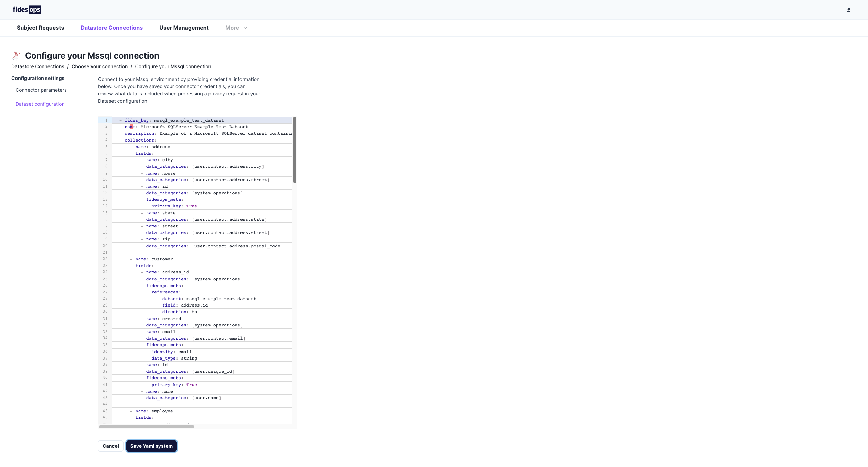The width and height of the screenshot is (868, 467).
Task: Click the editor's horizontal scrollbar thumb
Action: (147, 427)
